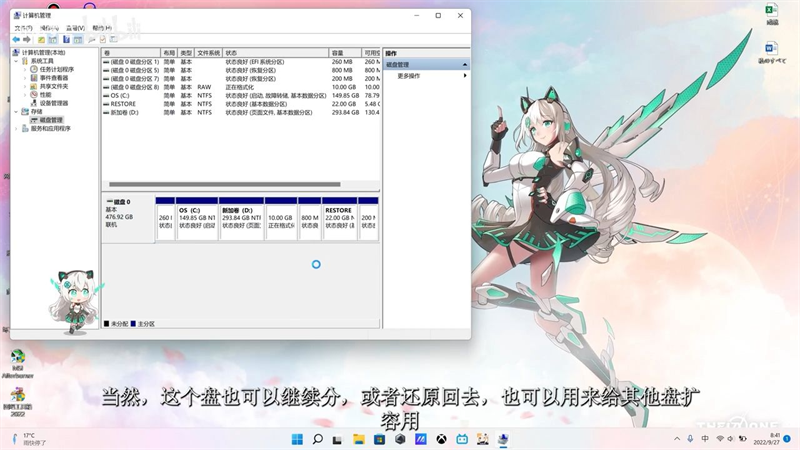
Task: Click the 事件查看器 icon in tree
Action: pyautogui.click(x=34, y=78)
